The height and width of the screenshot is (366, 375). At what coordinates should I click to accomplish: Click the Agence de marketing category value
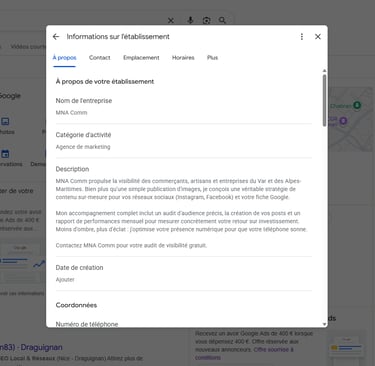click(83, 147)
